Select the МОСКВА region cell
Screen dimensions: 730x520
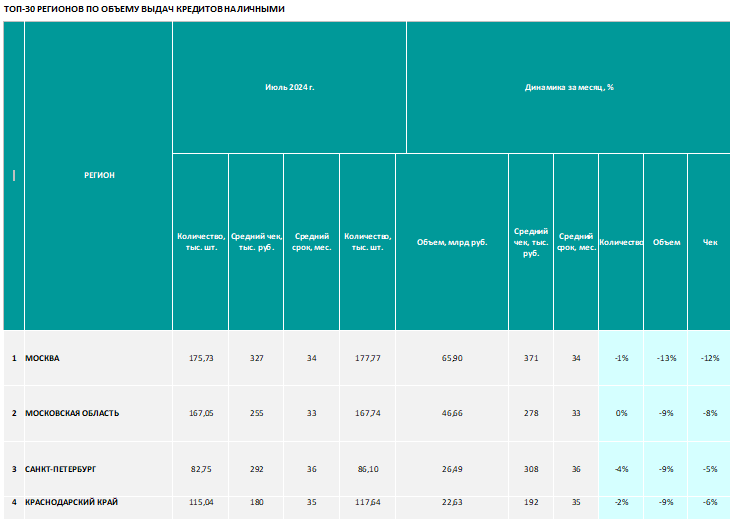click(x=98, y=358)
